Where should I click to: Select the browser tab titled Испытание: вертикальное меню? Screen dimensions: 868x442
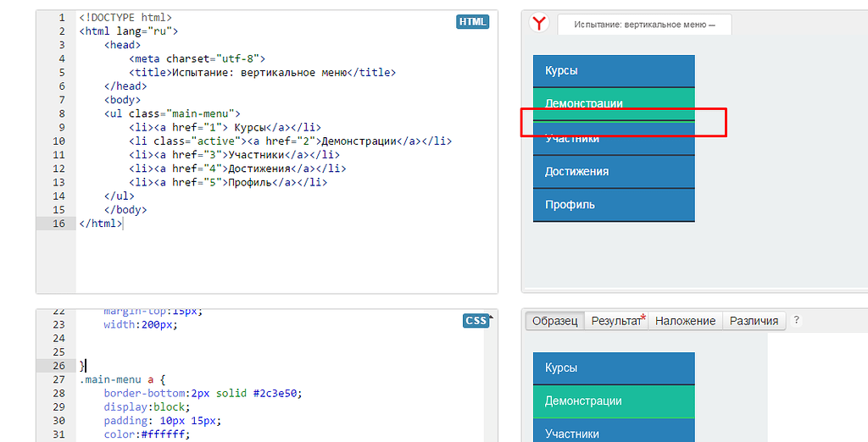click(644, 25)
